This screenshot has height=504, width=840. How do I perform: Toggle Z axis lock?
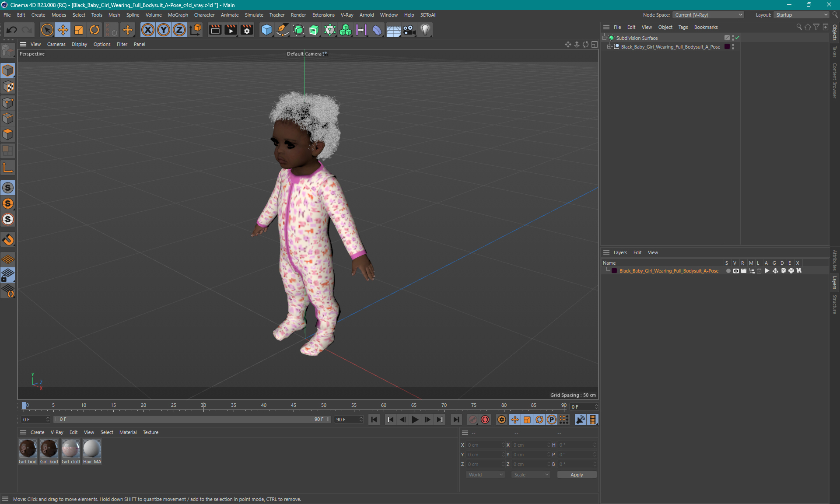tap(179, 30)
